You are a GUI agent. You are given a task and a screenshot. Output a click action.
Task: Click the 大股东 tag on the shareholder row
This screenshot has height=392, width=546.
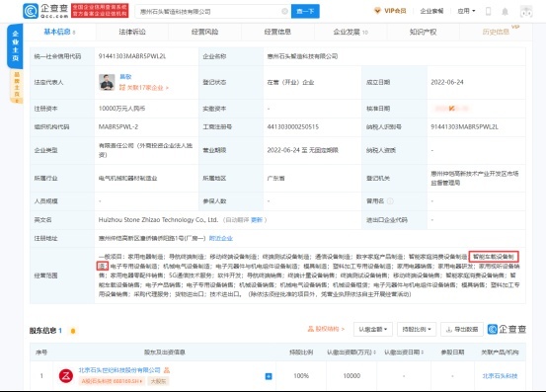[x=158, y=381]
